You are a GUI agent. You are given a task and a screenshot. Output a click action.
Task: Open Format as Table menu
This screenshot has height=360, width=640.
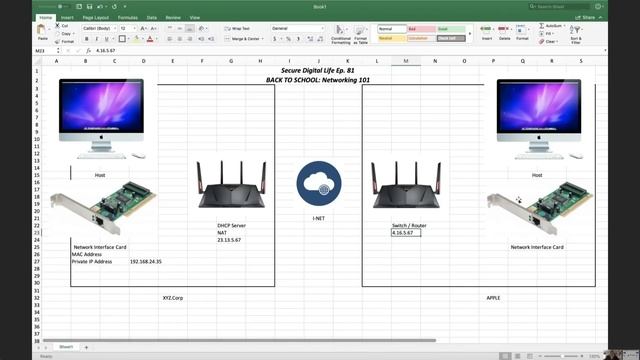360,34
